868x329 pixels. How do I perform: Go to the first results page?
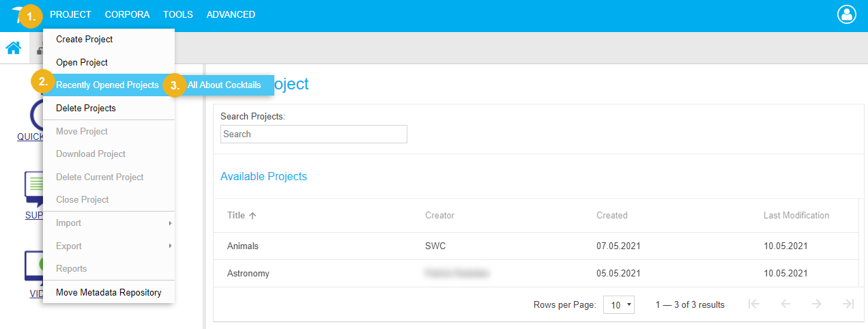tap(754, 304)
